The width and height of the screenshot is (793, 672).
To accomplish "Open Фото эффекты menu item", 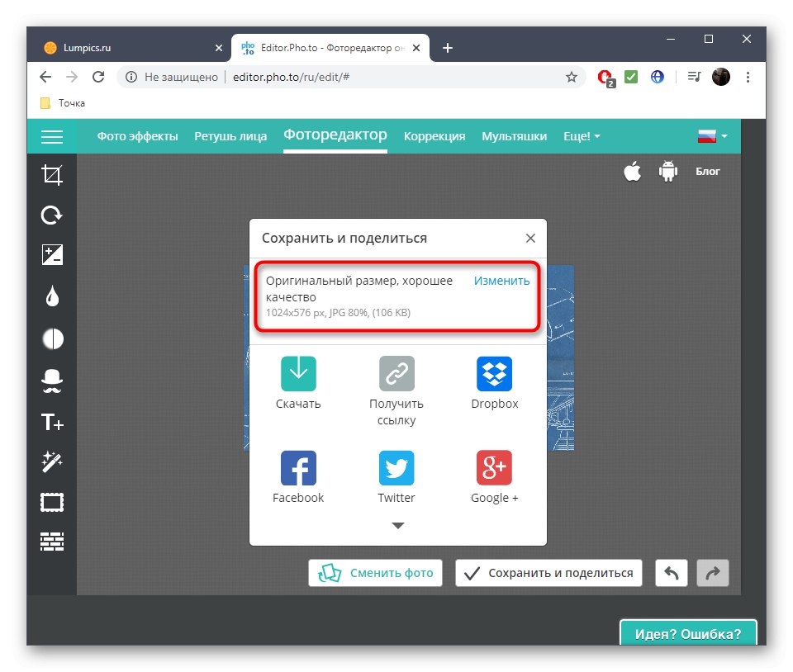I will point(138,136).
